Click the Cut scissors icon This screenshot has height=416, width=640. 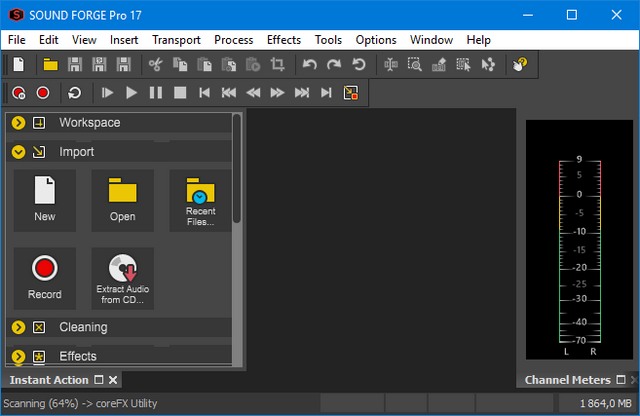pos(155,65)
